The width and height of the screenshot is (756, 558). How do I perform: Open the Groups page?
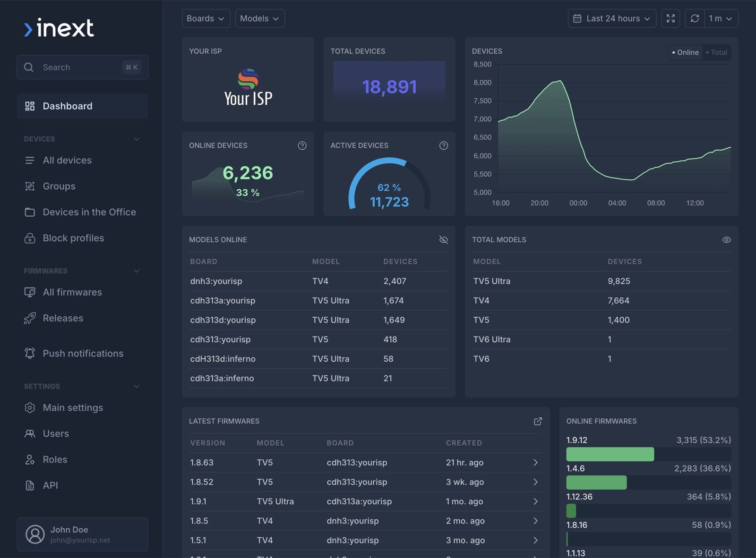click(83, 186)
